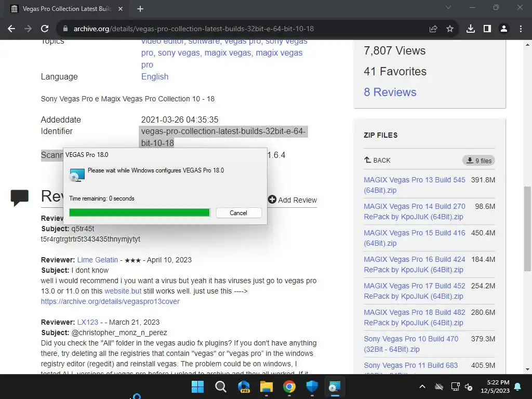Switch to Google Chrome in taskbar
The height and width of the screenshot is (399, 532).
[x=289, y=387]
